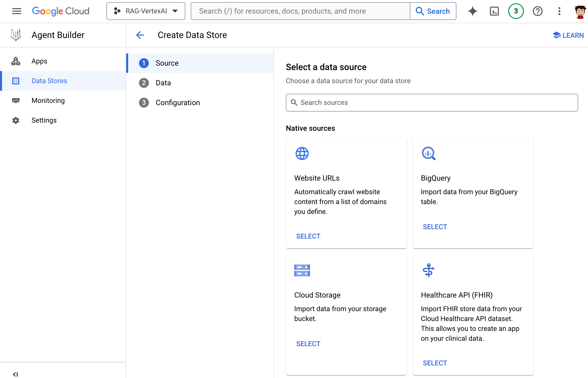Select Cloud Storage as data source
Image resolution: width=588 pixels, height=378 pixels.
click(x=308, y=344)
